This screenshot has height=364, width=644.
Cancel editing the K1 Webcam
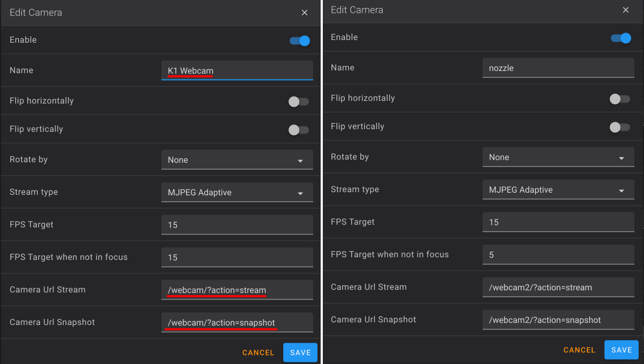tap(258, 353)
